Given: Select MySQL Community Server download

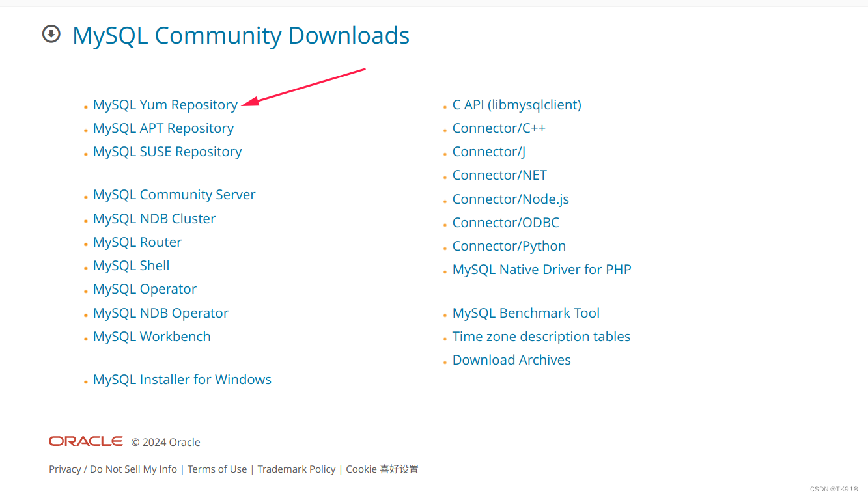Looking at the screenshot, I should click(x=175, y=195).
